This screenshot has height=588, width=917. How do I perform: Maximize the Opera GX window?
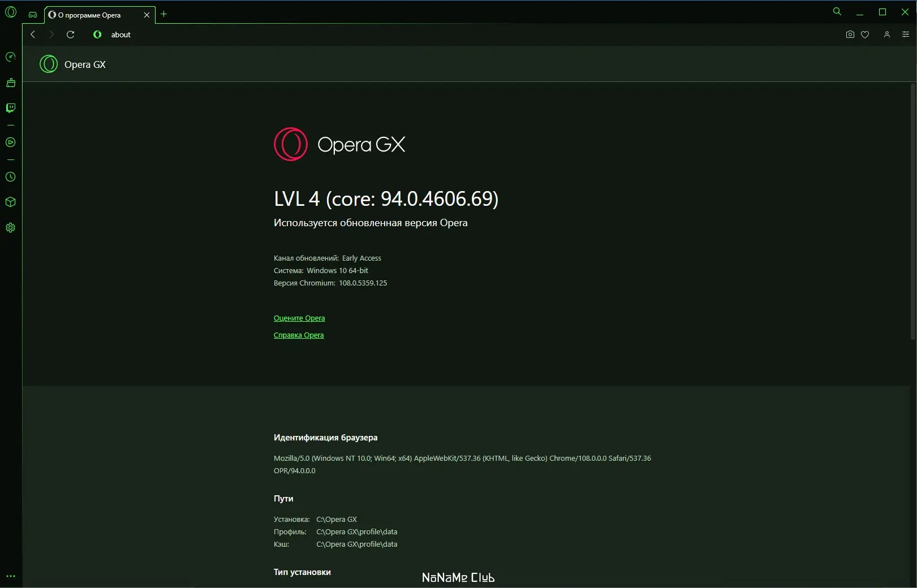pyautogui.click(x=882, y=12)
